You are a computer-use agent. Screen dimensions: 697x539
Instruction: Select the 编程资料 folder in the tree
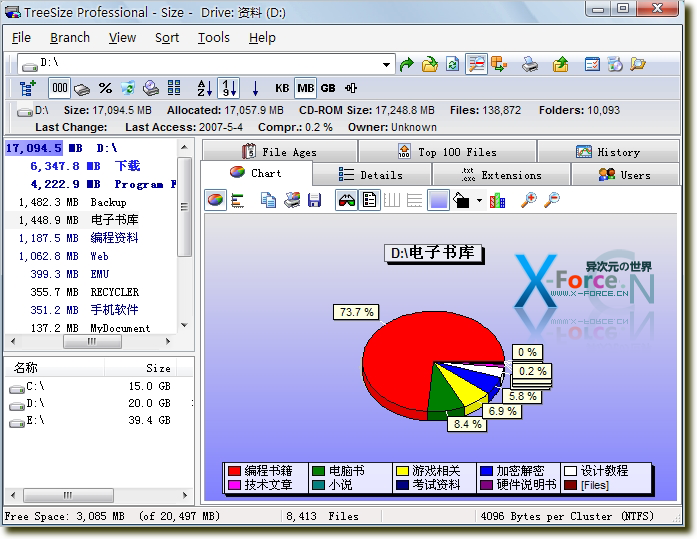click(x=115, y=238)
